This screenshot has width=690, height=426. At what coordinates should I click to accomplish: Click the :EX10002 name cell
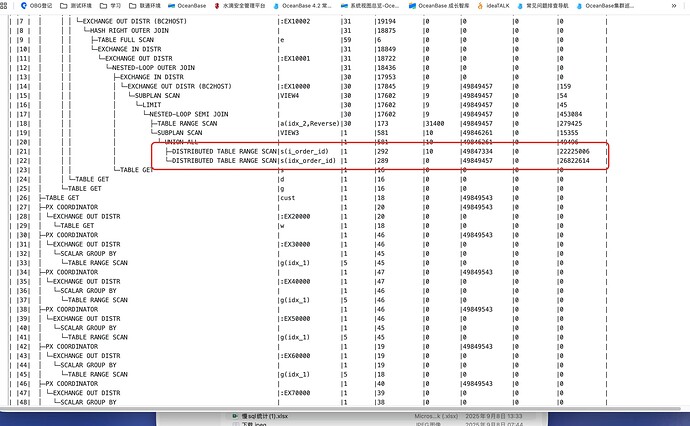[x=295, y=21]
